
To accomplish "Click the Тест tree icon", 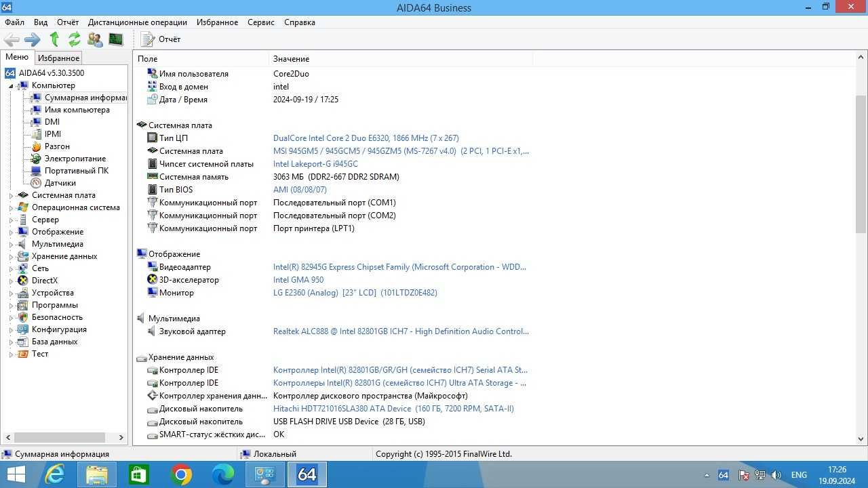I will click(x=23, y=354).
